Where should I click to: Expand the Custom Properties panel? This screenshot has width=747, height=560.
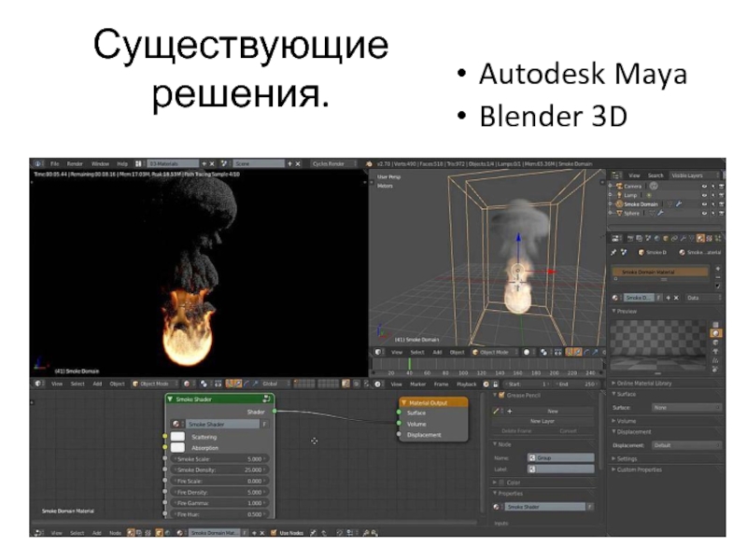[637, 469]
